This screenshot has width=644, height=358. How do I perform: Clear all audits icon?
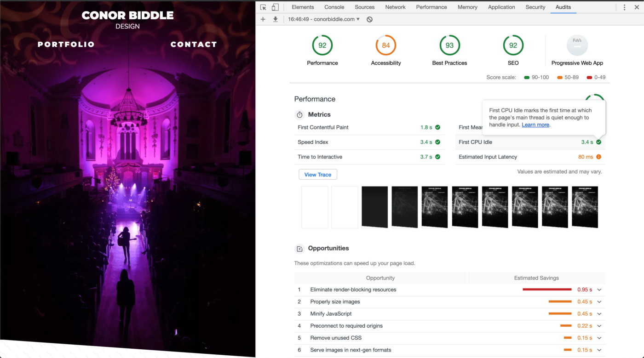coord(369,19)
